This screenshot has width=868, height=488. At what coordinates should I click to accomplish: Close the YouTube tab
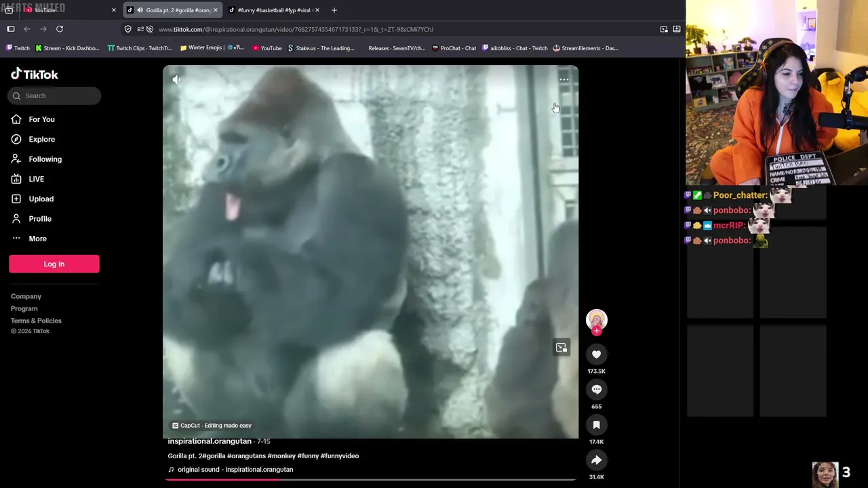tap(113, 10)
